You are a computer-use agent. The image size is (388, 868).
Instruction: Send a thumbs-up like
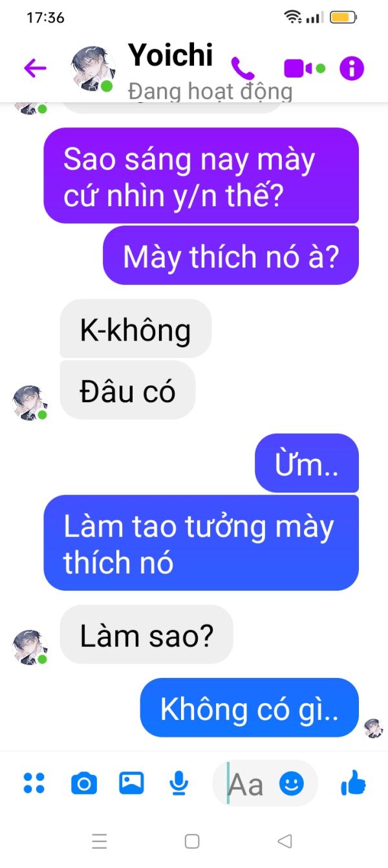[x=353, y=783]
